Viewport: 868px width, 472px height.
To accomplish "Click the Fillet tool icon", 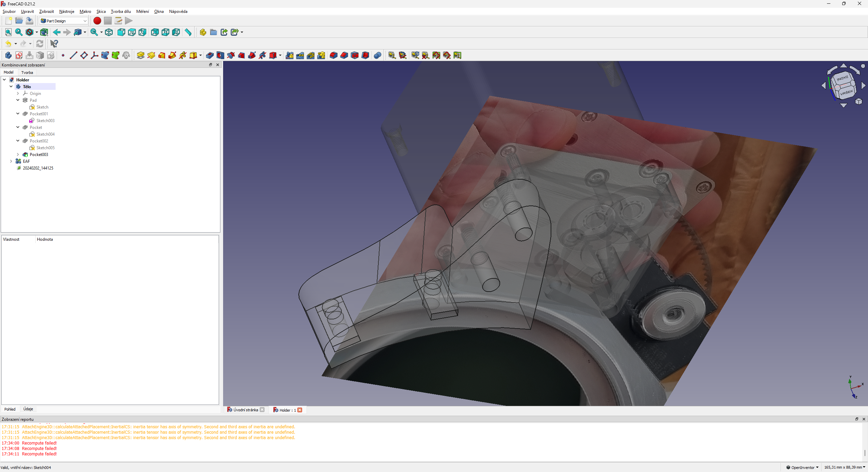I will pyautogui.click(x=334, y=55).
